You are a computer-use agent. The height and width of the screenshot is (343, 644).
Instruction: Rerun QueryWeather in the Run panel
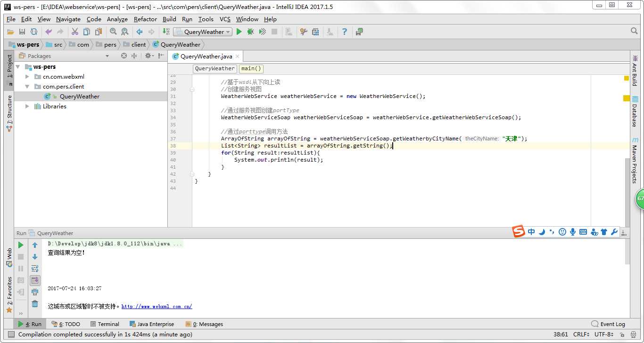click(x=21, y=245)
